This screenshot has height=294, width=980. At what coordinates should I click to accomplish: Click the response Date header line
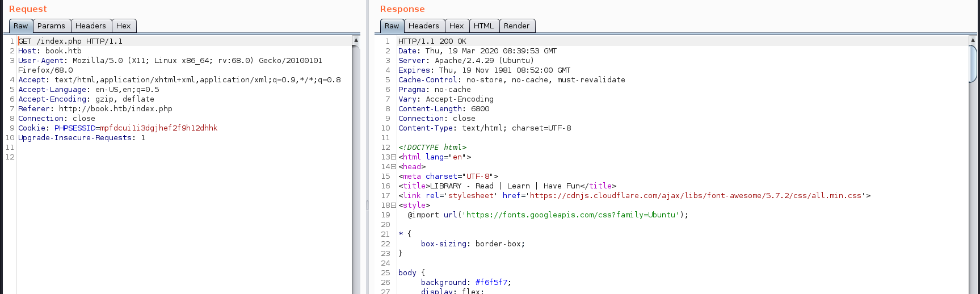(478, 51)
